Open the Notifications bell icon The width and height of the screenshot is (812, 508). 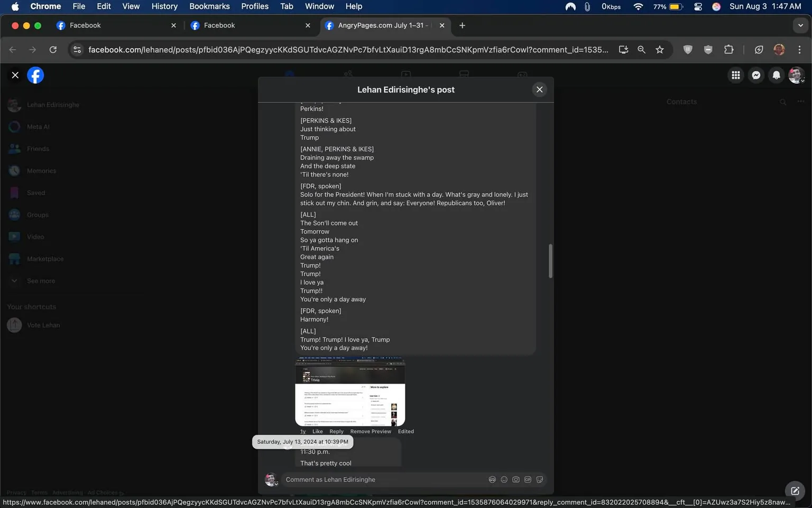[x=776, y=75]
